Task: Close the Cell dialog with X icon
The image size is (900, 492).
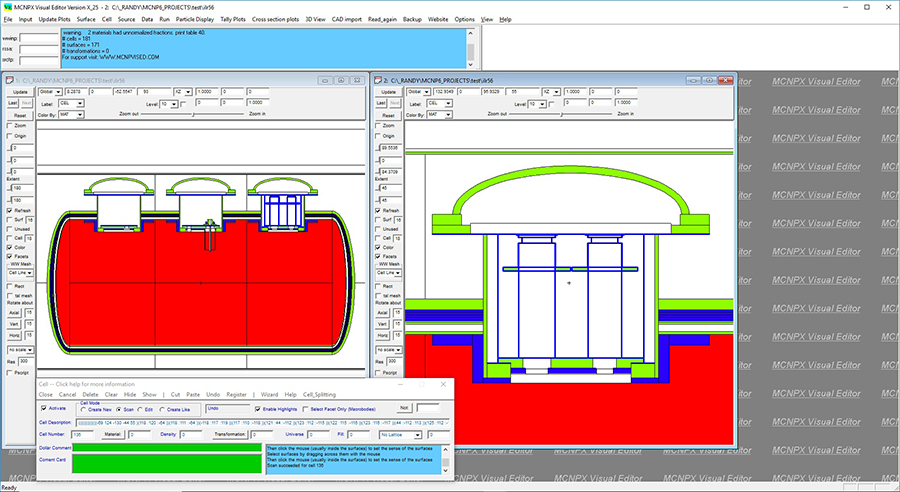Action: click(443, 384)
